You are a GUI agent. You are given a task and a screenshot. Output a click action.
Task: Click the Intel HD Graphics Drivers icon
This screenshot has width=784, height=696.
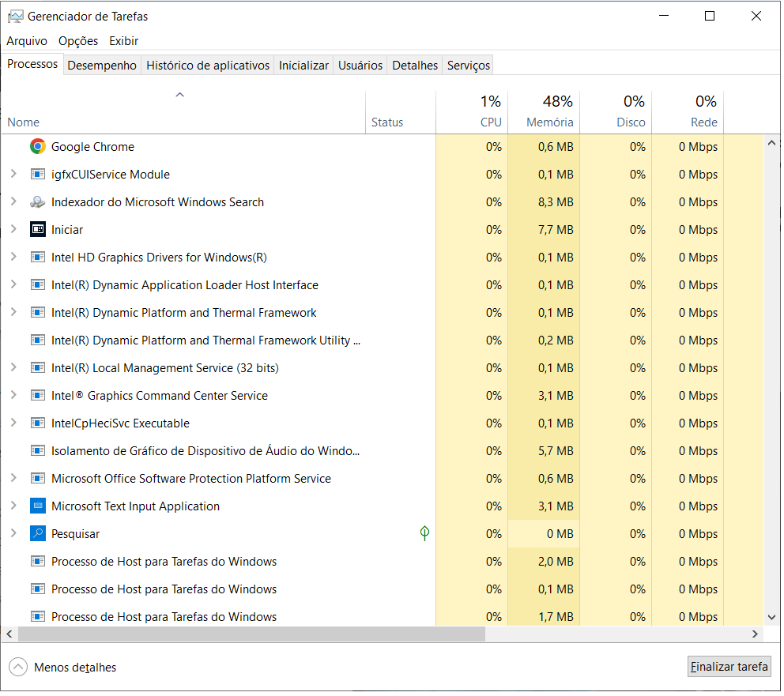[37, 258]
